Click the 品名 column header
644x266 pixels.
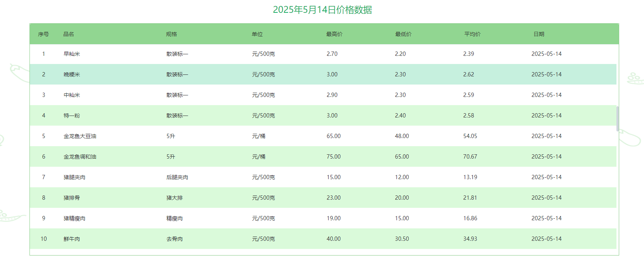[x=69, y=34]
